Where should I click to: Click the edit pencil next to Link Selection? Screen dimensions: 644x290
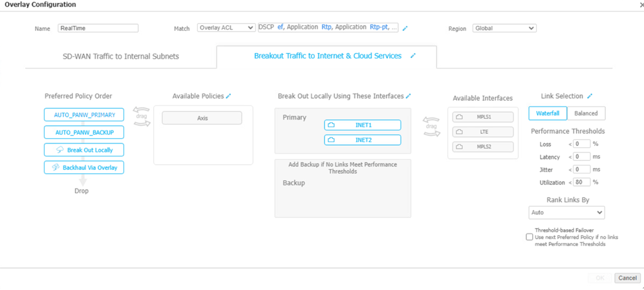click(590, 96)
